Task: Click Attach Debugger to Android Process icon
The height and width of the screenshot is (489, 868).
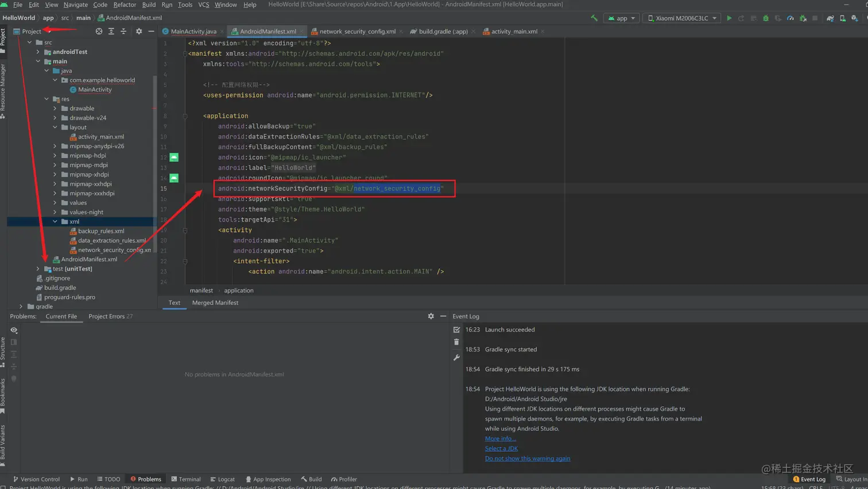Action: click(x=803, y=18)
